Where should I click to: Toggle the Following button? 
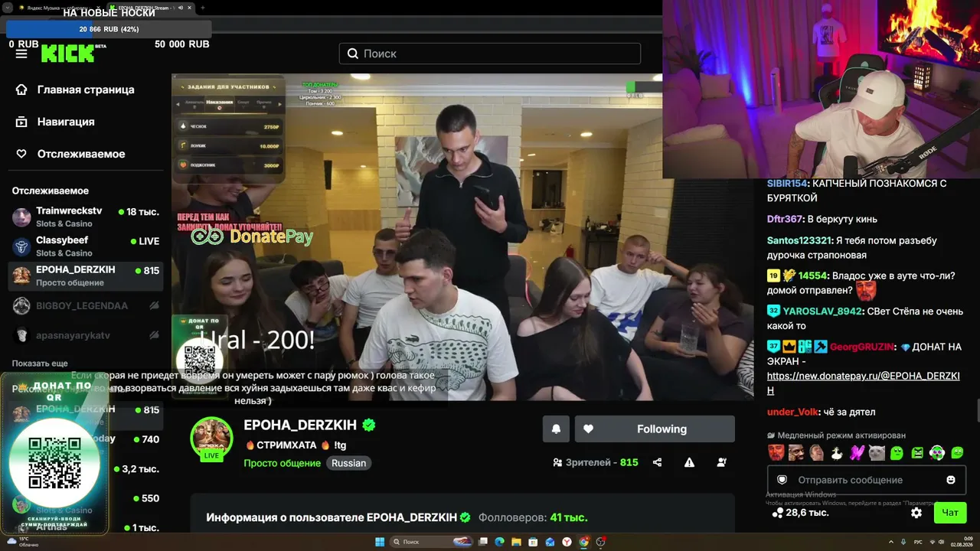(x=655, y=429)
